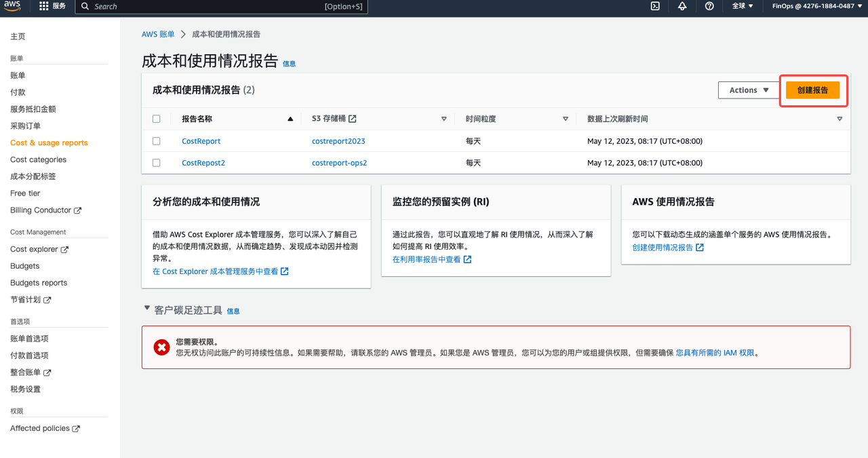Tick the CostReport row checkbox
The width and height of the screenshot is (868, 458).
pyautogui.click(x=157, y=141)
